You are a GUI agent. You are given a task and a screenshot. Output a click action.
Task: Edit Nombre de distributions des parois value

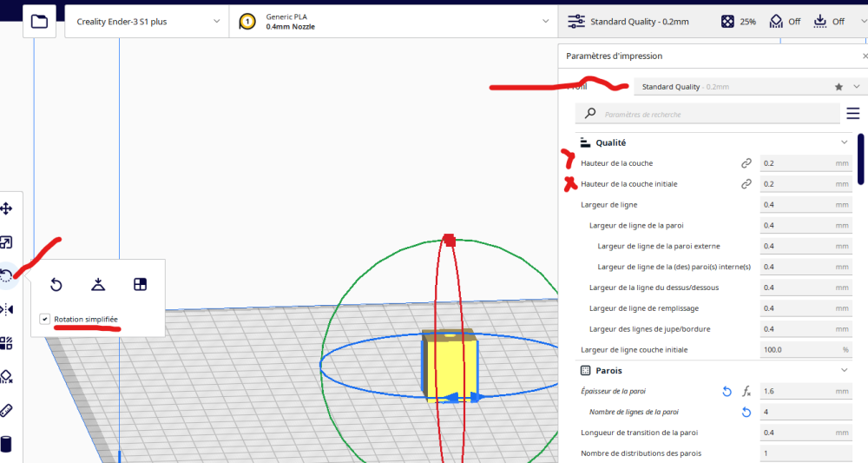click(x=806, y=453)
